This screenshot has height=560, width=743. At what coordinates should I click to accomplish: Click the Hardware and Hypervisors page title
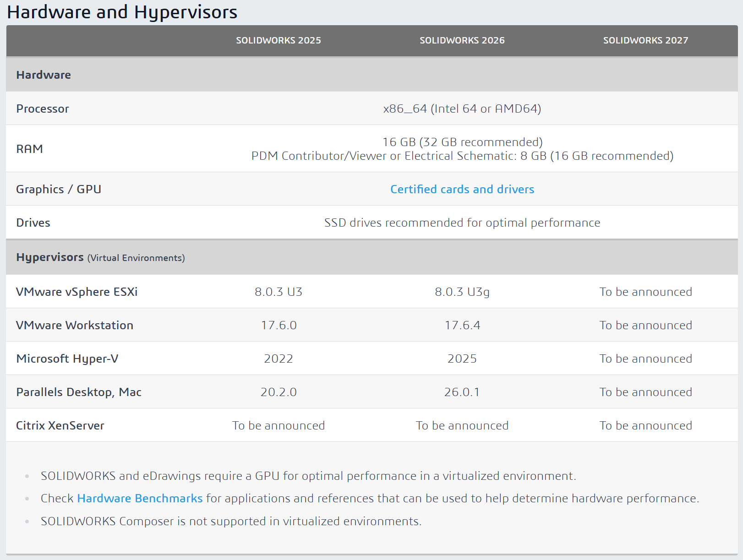(122, 12)
